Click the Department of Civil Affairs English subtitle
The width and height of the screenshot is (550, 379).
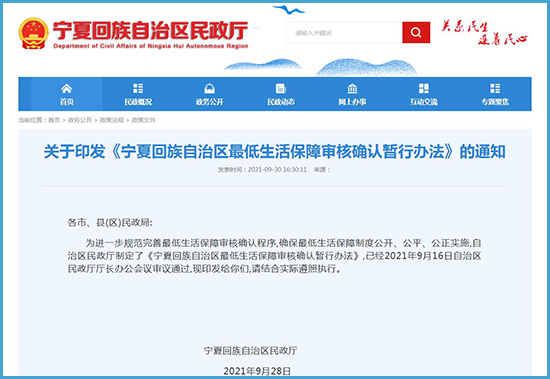click(x=150, y=46)
